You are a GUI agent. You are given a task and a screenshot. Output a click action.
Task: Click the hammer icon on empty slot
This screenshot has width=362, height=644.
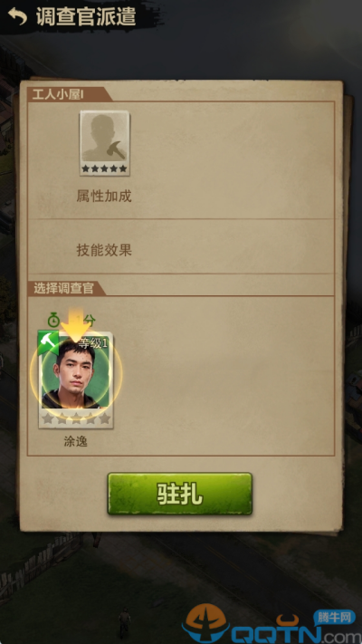(116, 150)
